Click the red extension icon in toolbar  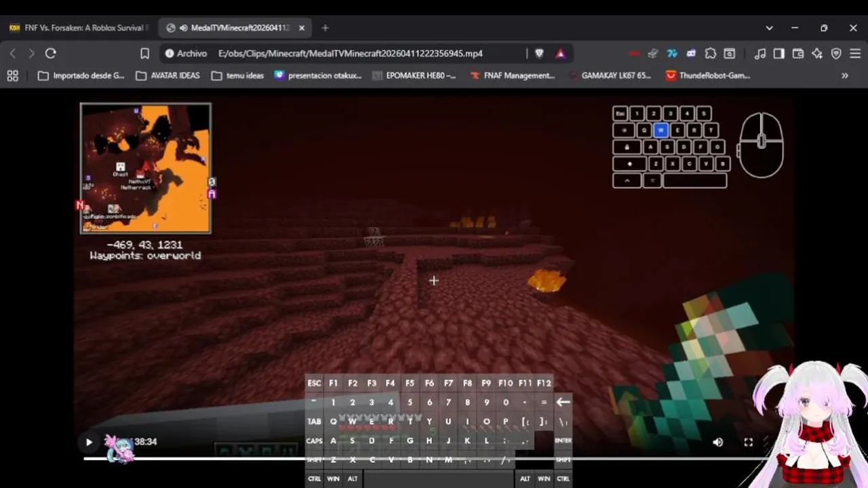pyautogui.click(x=634, y=54)
